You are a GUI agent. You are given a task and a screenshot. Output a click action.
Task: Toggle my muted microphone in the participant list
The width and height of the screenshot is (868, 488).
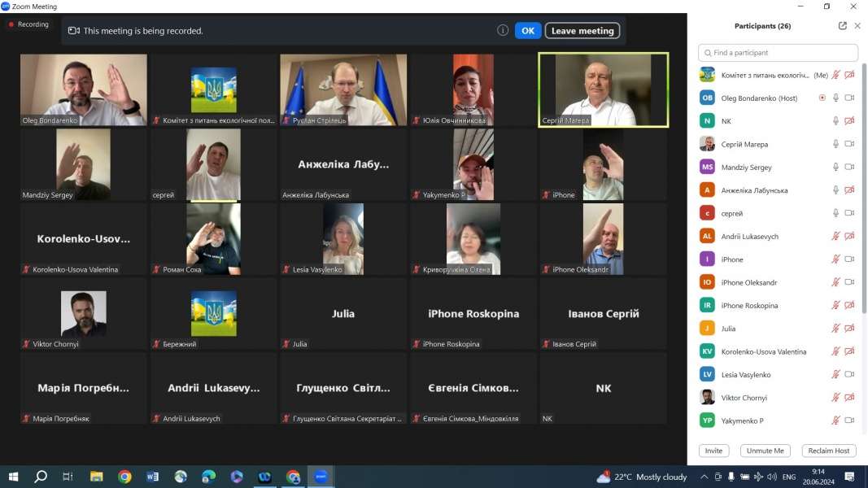coord(835,75)
